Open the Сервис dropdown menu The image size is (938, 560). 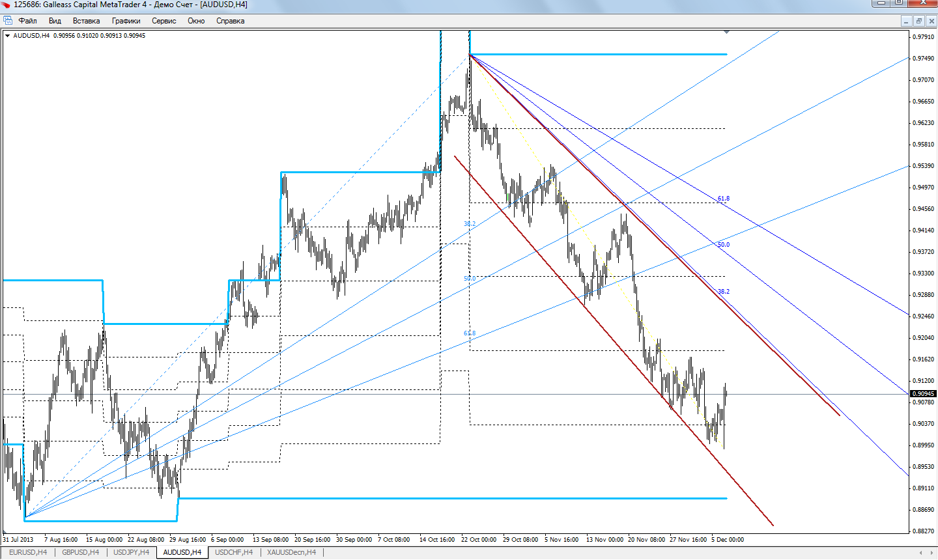(163, 21)
